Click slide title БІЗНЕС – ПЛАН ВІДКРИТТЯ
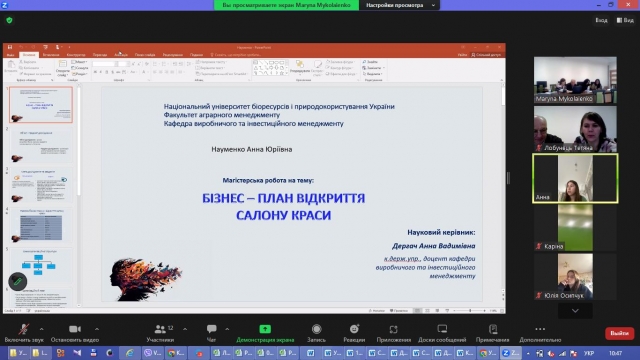The width and height of the screenshot is (640, 360). (284, 198)
